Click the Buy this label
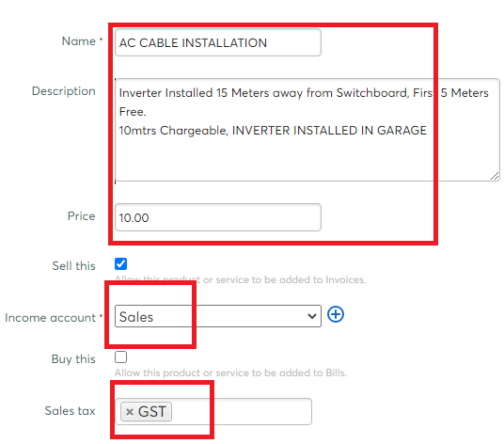 click(x=73, y=358)
